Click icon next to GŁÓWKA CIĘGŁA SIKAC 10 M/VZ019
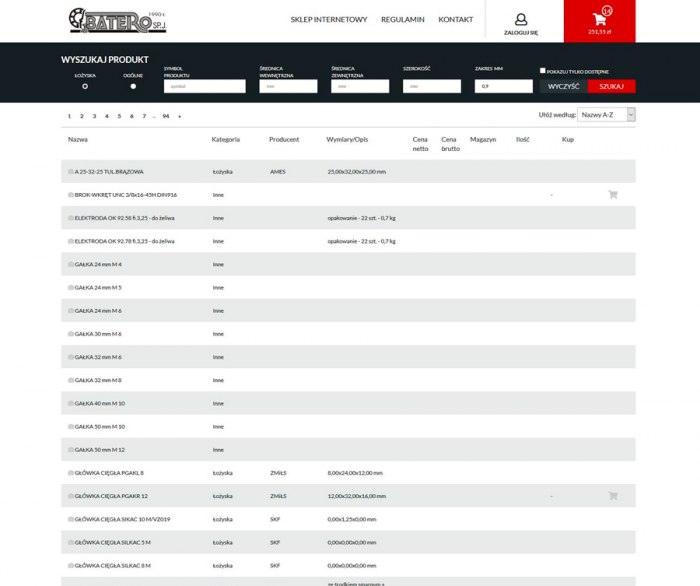The height and width of the screenshot is (586, 700). pyautogui.click(x=71, y=519)
